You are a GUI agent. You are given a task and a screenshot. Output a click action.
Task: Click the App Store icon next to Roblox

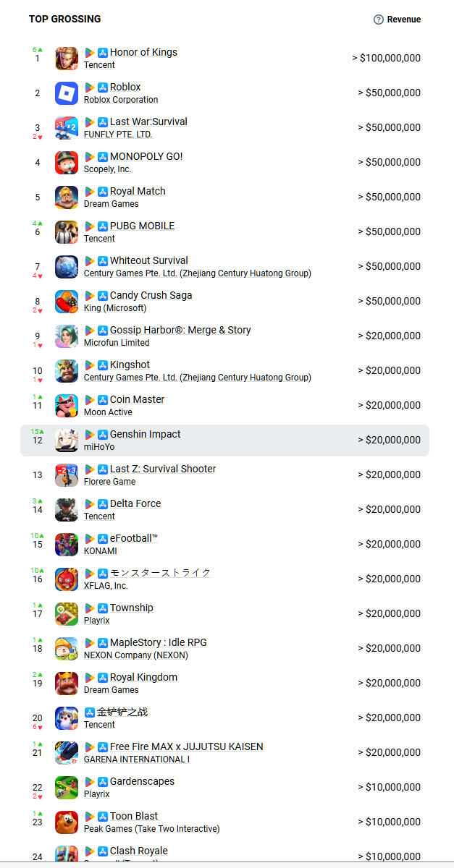[103, 88]
